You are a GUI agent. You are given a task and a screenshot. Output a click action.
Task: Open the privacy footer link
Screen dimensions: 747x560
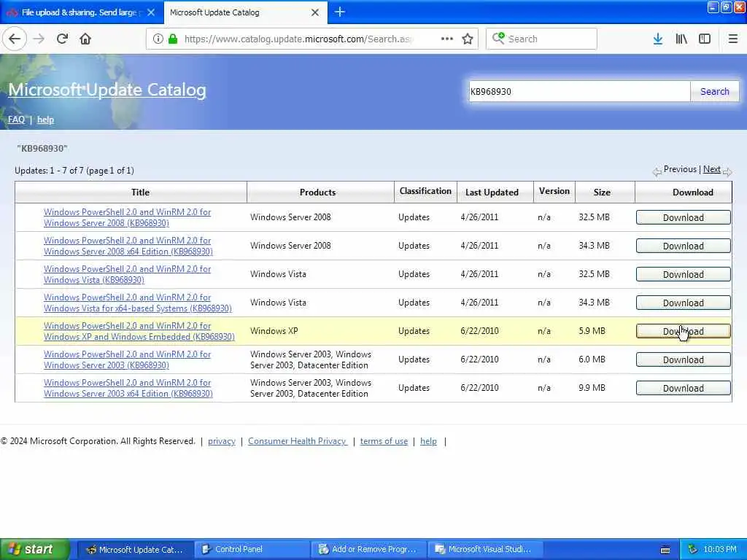point(222,441)
